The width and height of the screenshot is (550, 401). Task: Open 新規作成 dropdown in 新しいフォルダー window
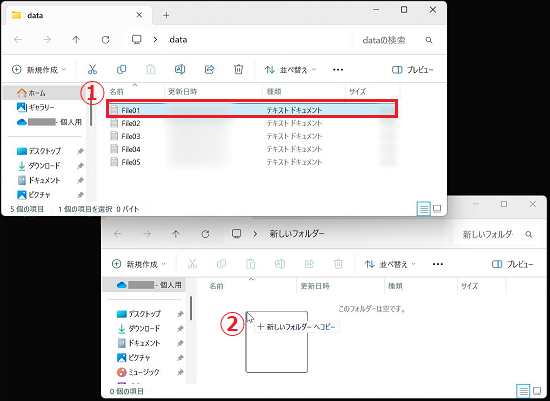139,264
